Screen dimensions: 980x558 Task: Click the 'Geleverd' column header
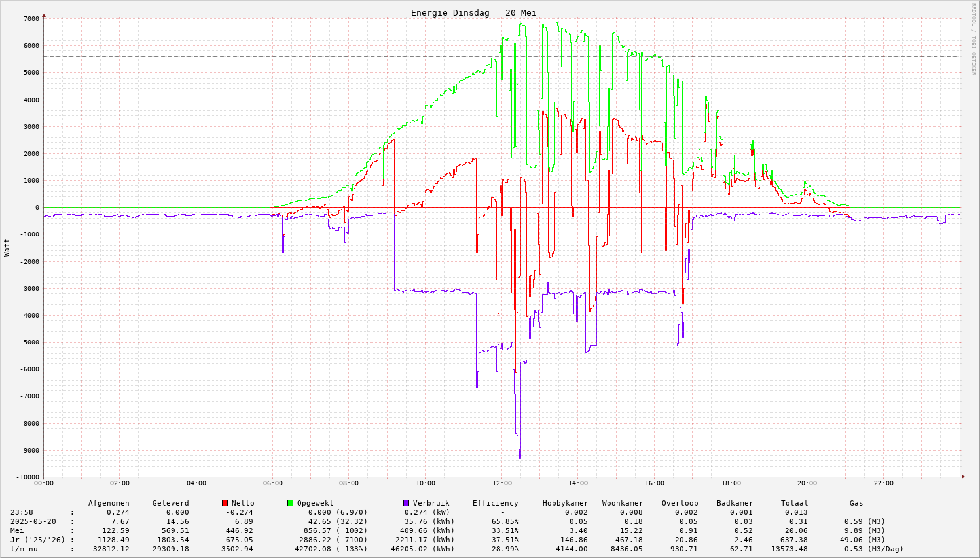point(170,503)
